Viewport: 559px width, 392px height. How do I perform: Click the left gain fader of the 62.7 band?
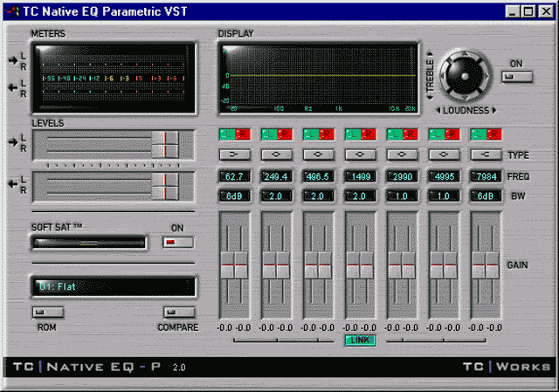pos(227,265)
